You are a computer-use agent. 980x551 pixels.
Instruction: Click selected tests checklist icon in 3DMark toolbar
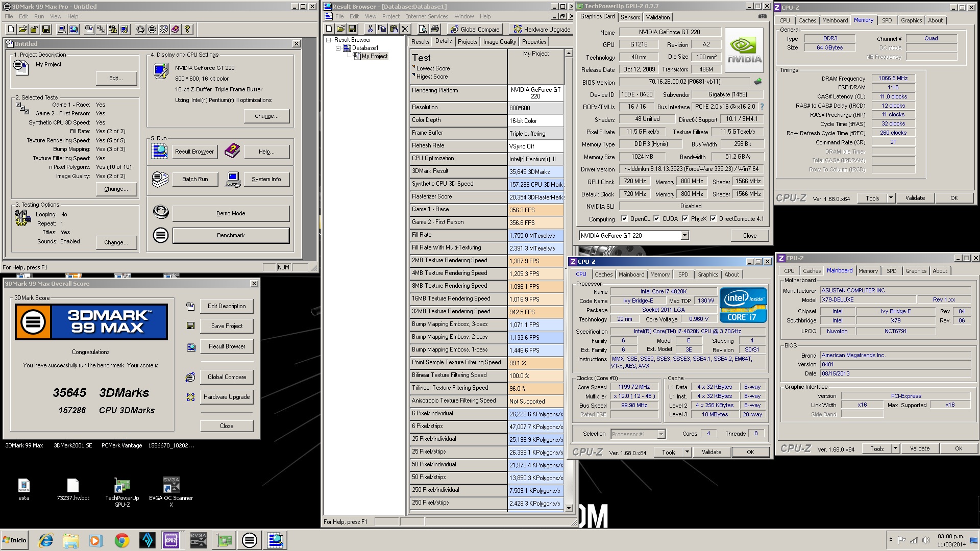(101, 29)
